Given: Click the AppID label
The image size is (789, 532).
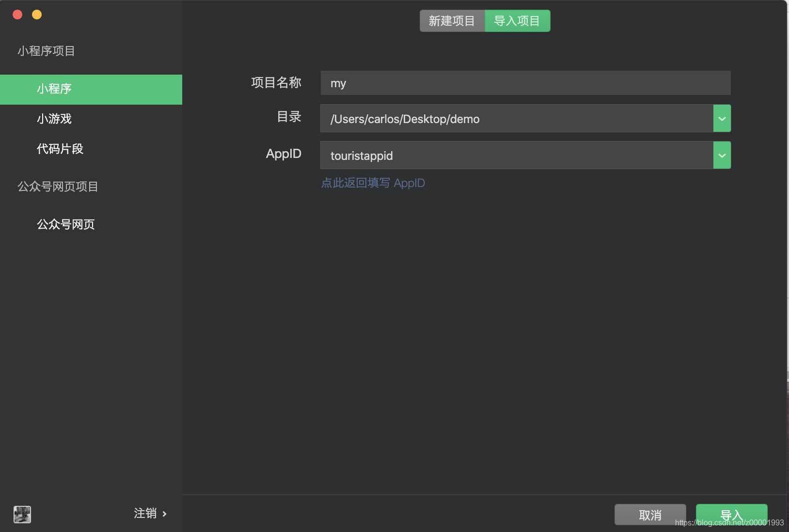Looking at the screenshot, I should tap(284, 154).
